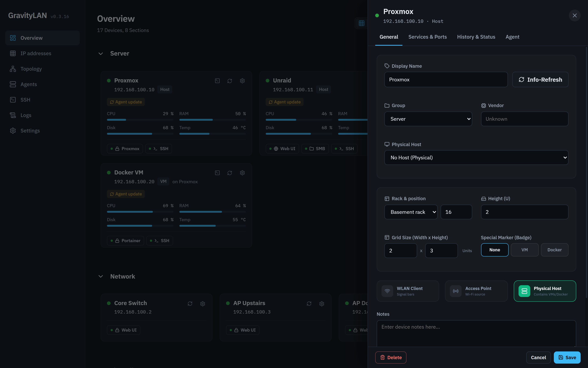Image resolution: width=588 pixels, height=368 pixels.
Task: Click the Display Name input field
Action: tap(446, 80)
